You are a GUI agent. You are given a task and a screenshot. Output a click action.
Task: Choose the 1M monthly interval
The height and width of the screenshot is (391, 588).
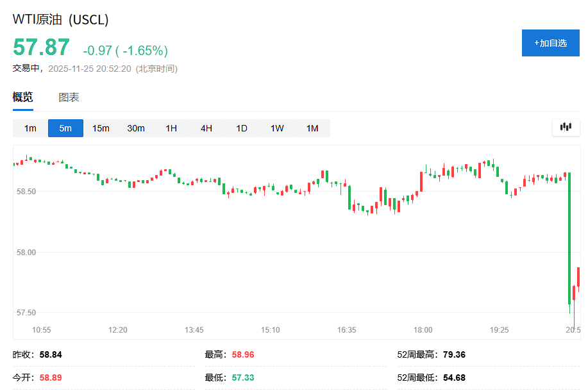click(312, 128)
